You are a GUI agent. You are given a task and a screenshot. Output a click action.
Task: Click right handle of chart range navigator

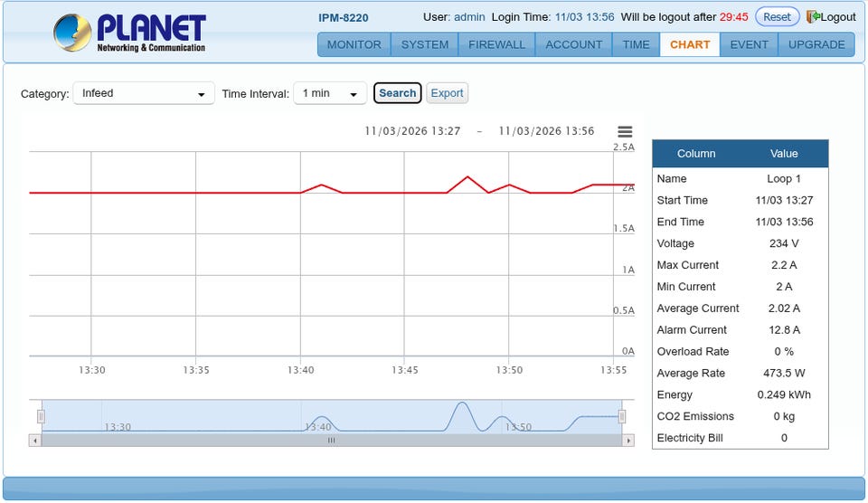tap(622, 416)
